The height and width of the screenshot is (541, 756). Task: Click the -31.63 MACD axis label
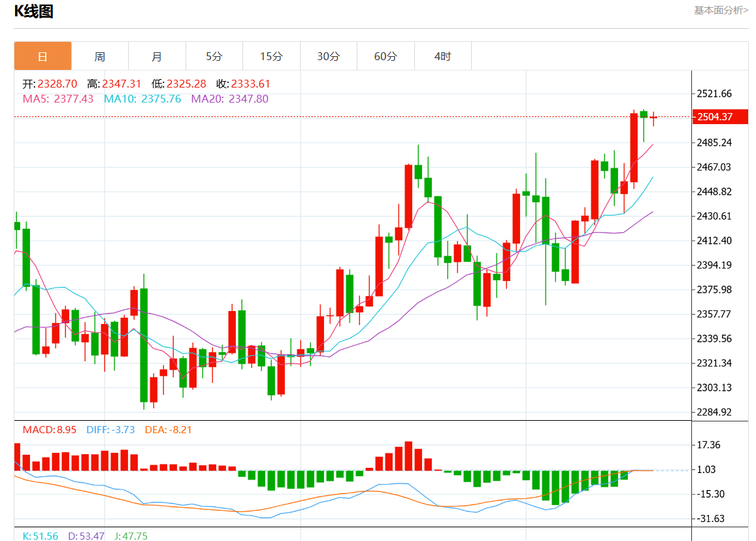(711, 519)
